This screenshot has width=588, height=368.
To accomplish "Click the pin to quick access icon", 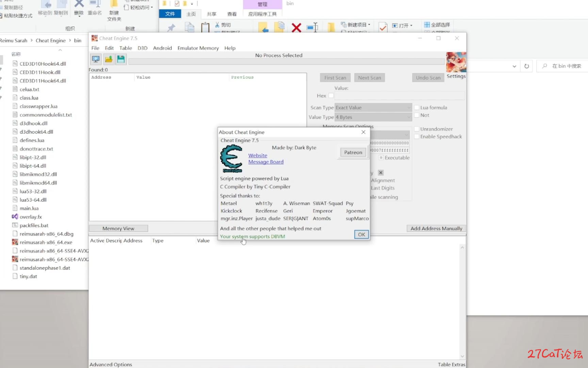I will [x=171, y=28].
